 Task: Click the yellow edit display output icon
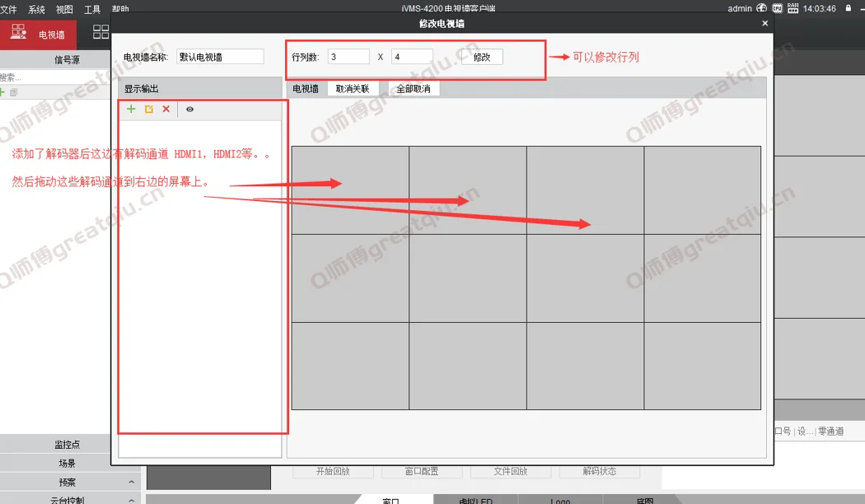coord(149,109)
